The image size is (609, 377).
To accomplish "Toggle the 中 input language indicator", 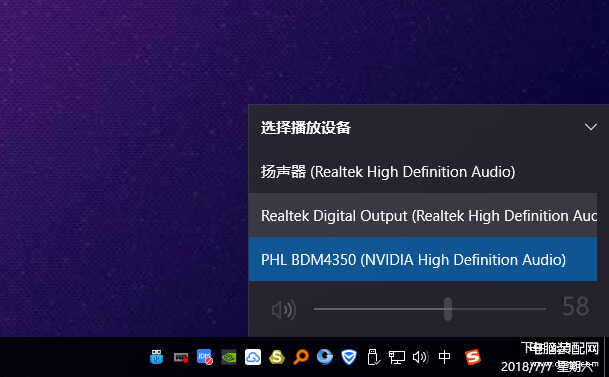I will [x=444, y=356].
